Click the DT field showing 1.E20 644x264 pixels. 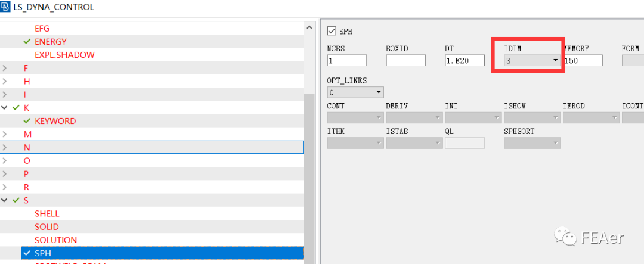465,61
